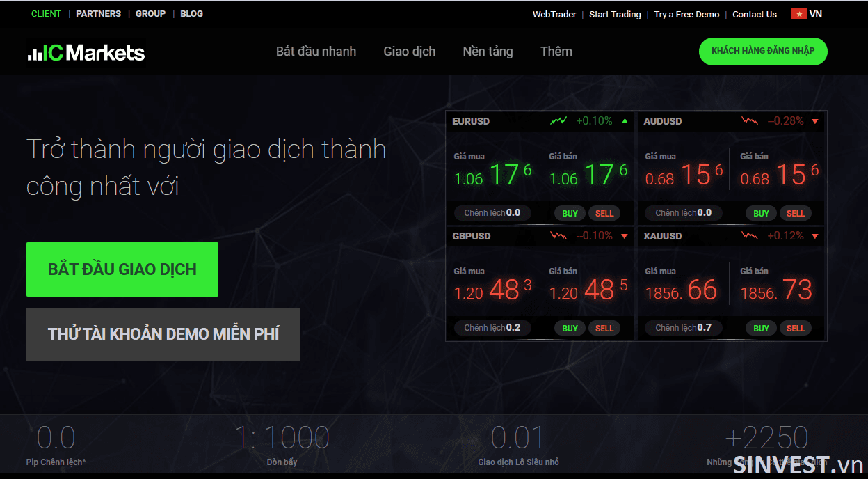868x479 pixels.
Task: Click SELL on the XAUUSD card
Action: pyautogui.click(x=796, y=328)
